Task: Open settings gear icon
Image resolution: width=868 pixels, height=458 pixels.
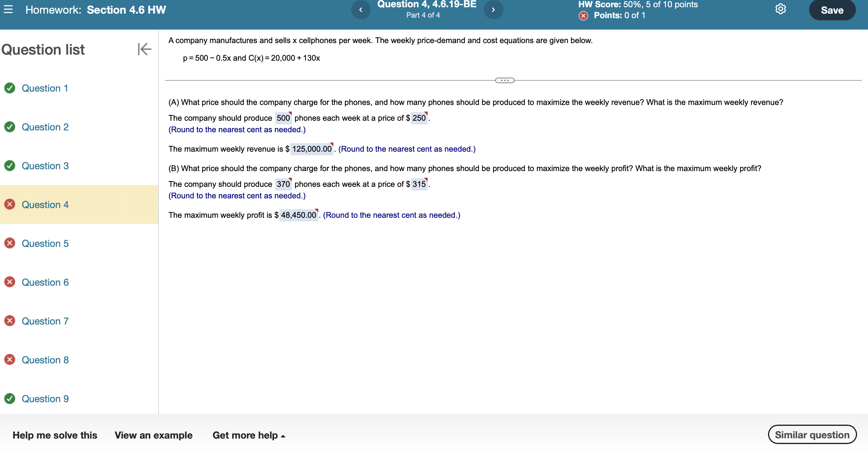Action: coord(780,9)
